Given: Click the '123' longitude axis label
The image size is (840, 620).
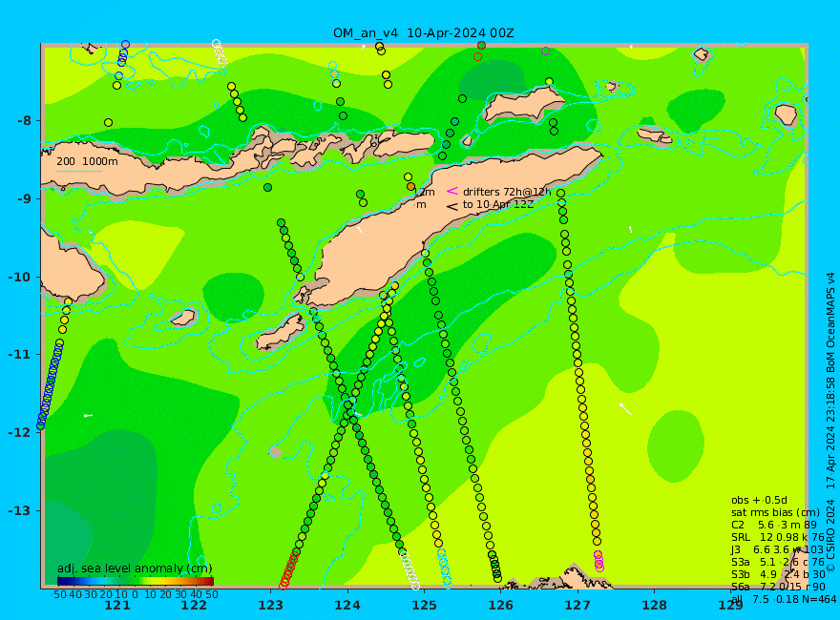Looking at the screenshot, I should click(x=270, y=605).
